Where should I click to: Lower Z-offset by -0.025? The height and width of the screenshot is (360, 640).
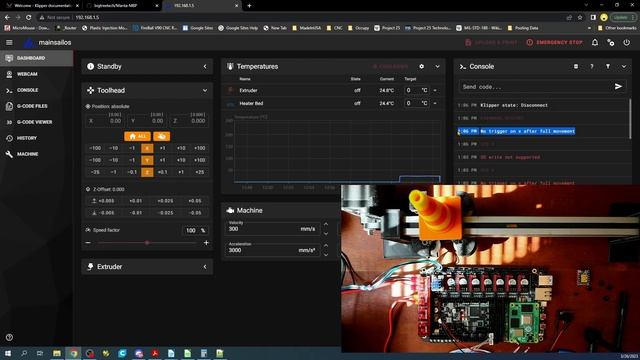(x=165, y=213)
